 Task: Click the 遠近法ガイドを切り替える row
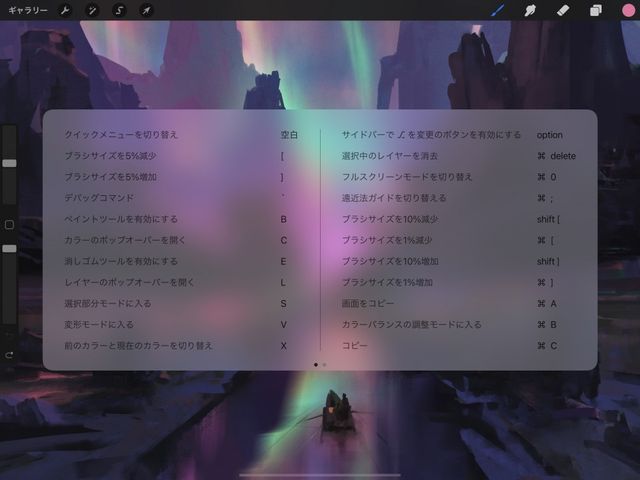[459, 198]
